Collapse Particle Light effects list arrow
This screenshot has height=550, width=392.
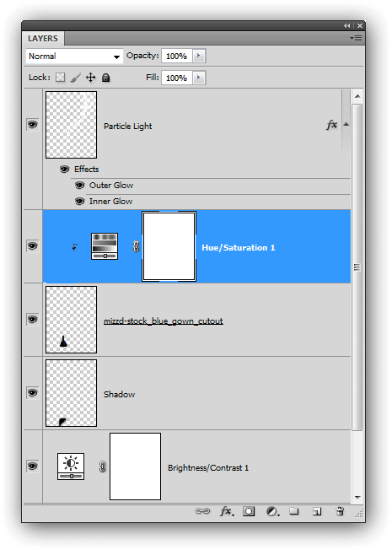[346, 124]
